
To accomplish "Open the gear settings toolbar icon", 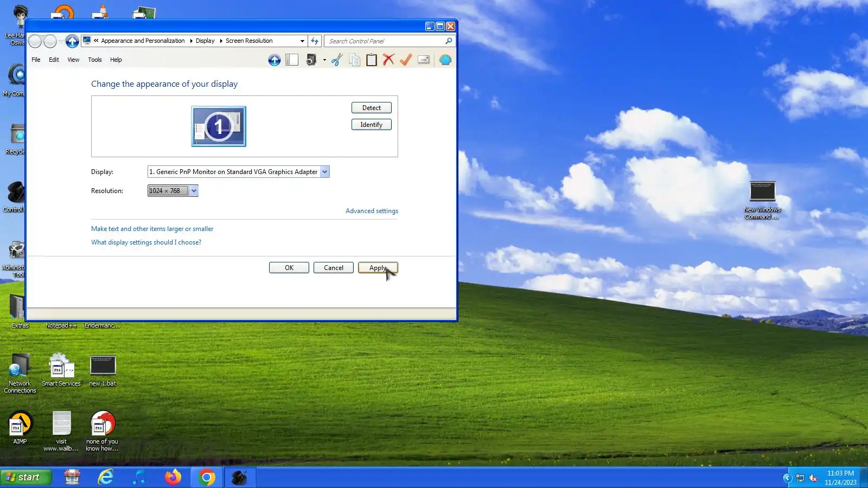I will 311,60.
